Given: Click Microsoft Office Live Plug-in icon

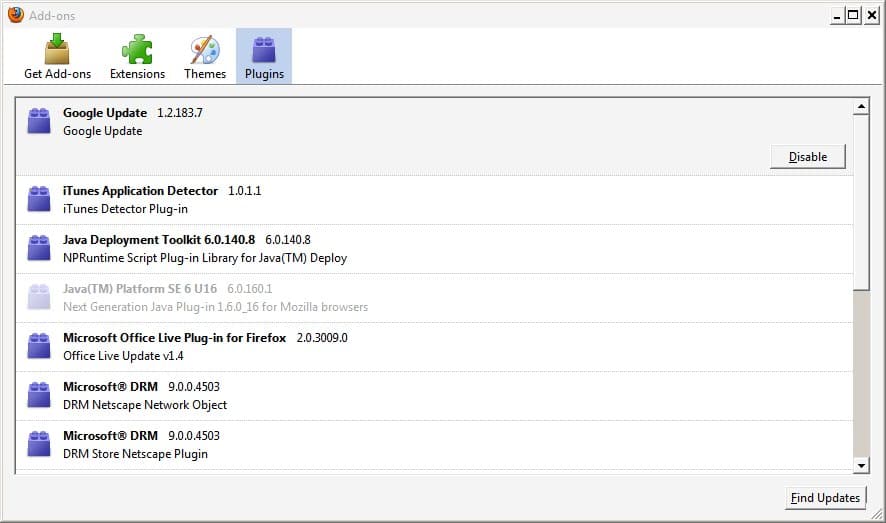Looking at the screenshot, I should (39, 346).
